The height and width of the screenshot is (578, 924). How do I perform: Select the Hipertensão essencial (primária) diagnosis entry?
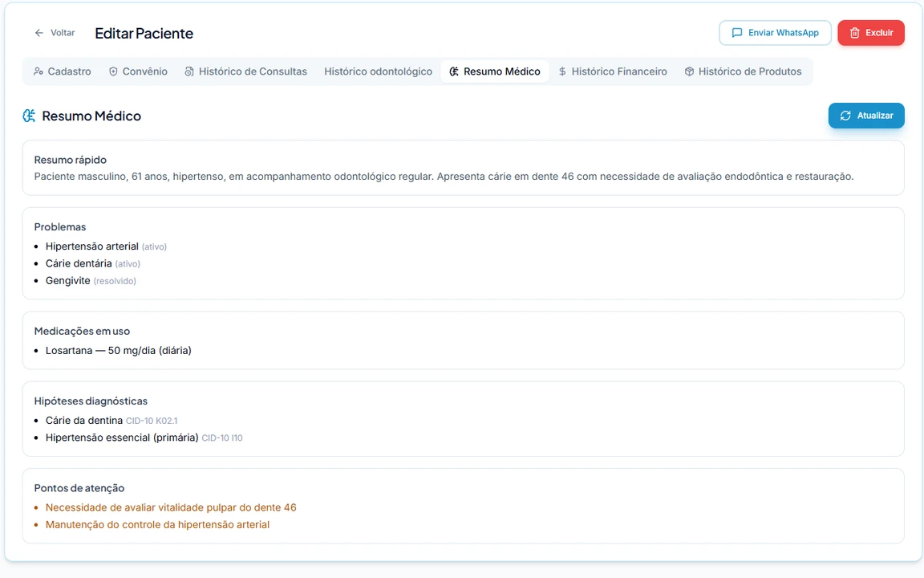click(144, 438)
